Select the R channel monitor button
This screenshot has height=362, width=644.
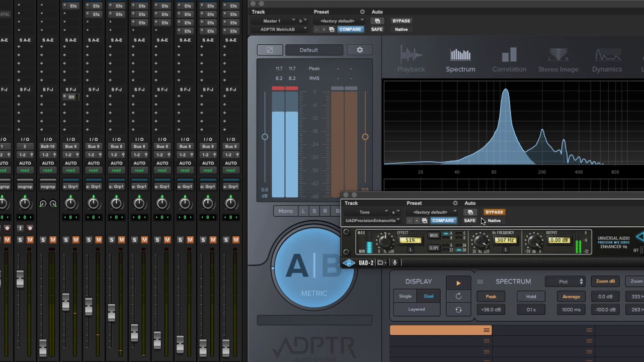pos(325,211)
